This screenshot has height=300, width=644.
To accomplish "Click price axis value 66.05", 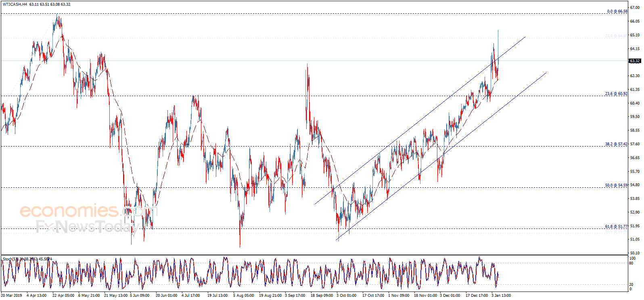I will click(x=635, y=21).
